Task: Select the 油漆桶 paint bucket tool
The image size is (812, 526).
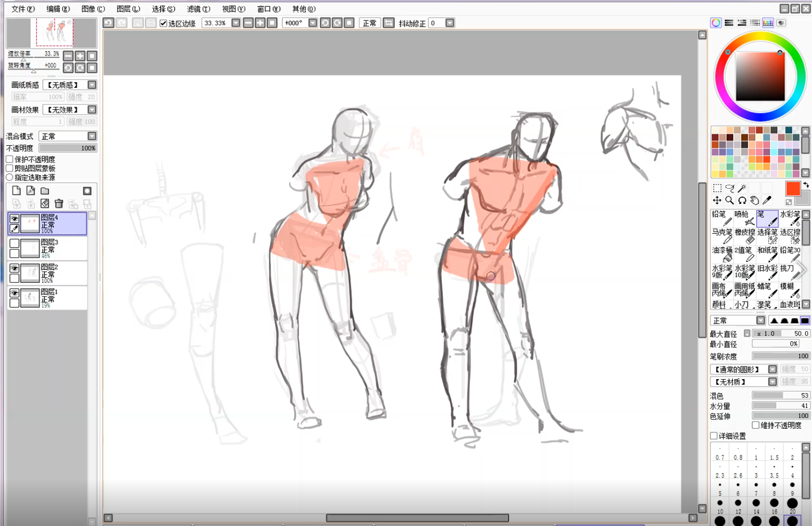Action: click(722, 254)
